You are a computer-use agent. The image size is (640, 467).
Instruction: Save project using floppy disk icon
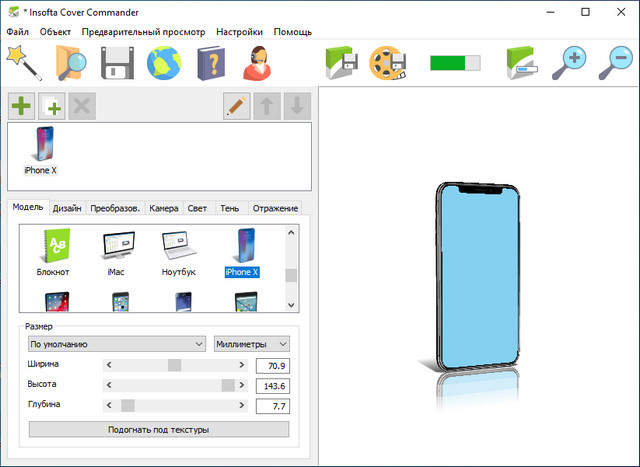click(x=116, y=62)
